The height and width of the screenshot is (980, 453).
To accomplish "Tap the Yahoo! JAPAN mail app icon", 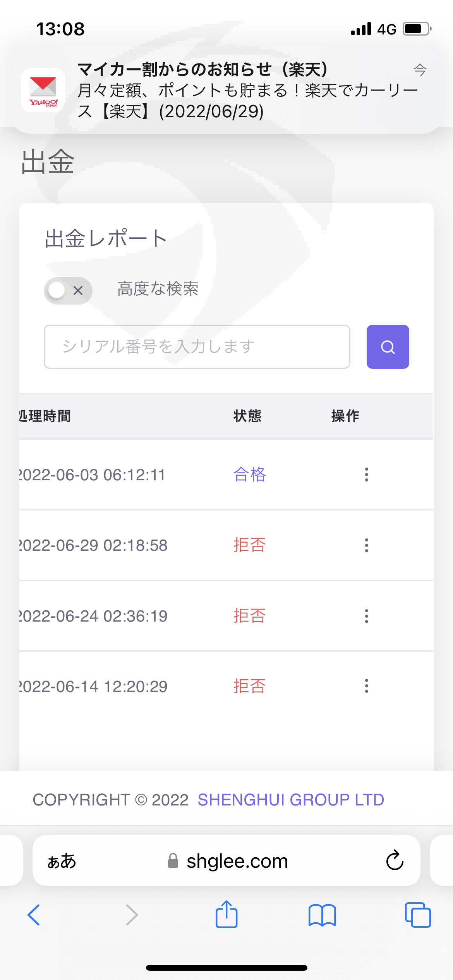I will (43, 90).
